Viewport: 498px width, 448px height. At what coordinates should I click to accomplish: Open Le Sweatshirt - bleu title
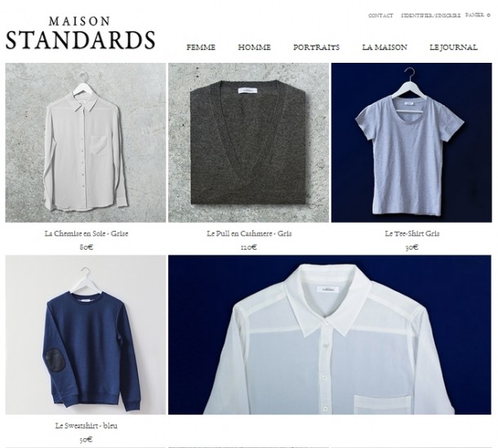coord(86,426)
